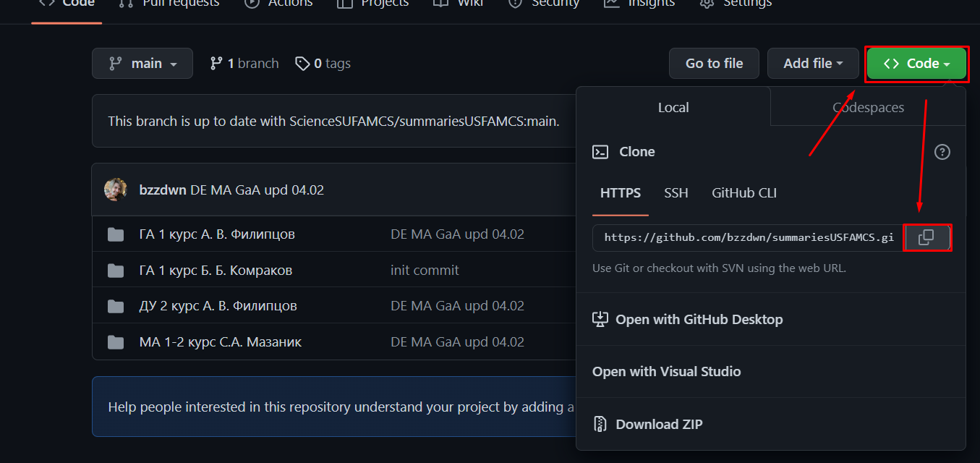
Task: Click the clone URL input field
Action: coord(748,237)
